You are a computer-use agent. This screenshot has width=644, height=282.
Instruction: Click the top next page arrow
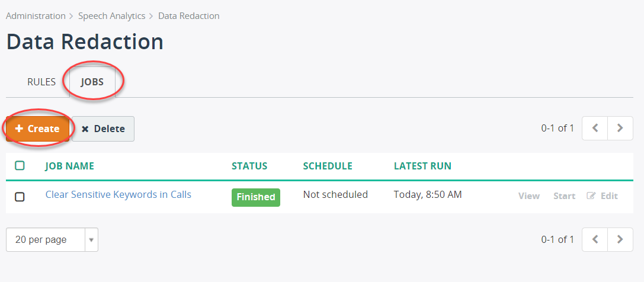tap(620, 128)
